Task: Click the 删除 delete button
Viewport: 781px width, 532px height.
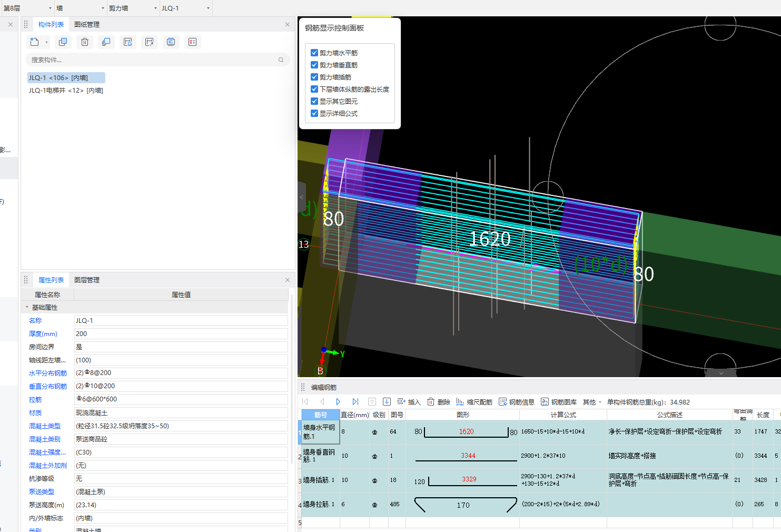Action: coord(439,402)
